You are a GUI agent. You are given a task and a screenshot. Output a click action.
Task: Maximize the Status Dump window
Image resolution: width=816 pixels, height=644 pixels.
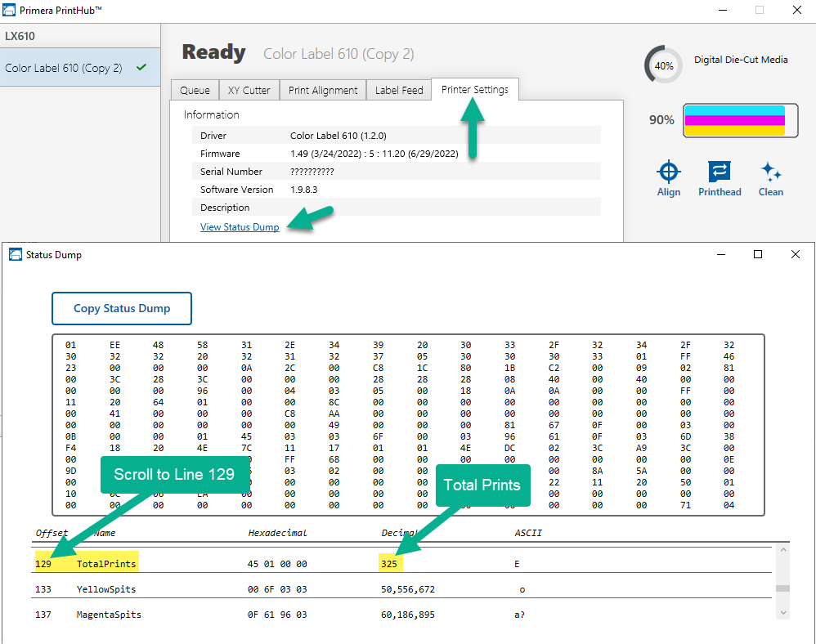click(x=758, y=254)
